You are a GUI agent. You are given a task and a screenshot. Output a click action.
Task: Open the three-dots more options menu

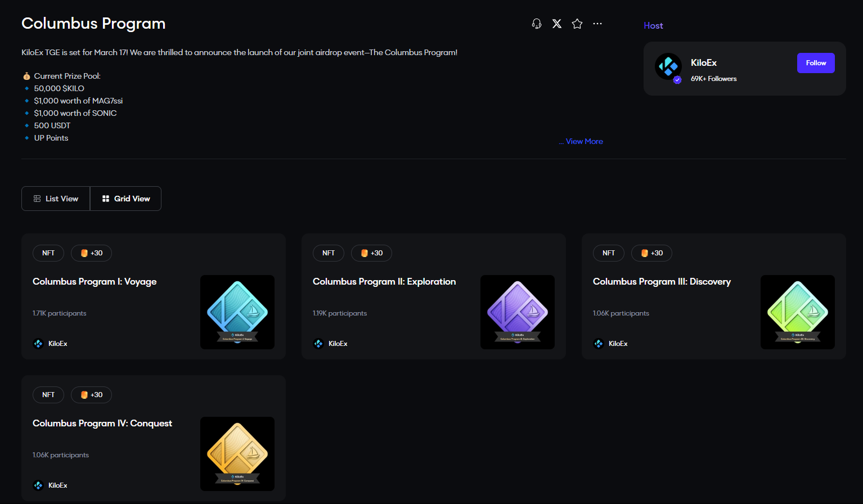597,24
